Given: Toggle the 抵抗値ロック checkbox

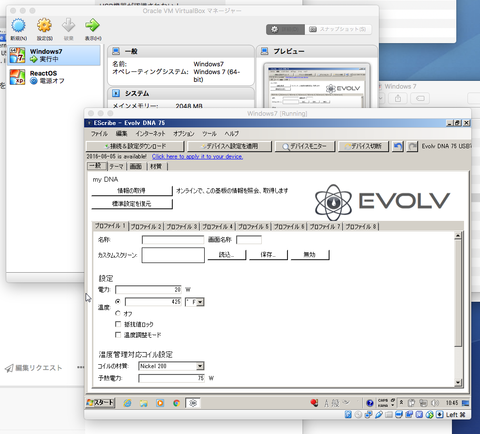Looking at the screenshot, I should (118, 324).
